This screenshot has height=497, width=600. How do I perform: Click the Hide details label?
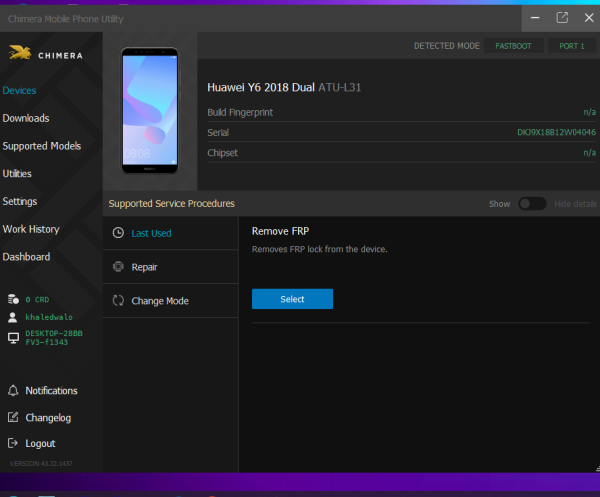point(575,204)
